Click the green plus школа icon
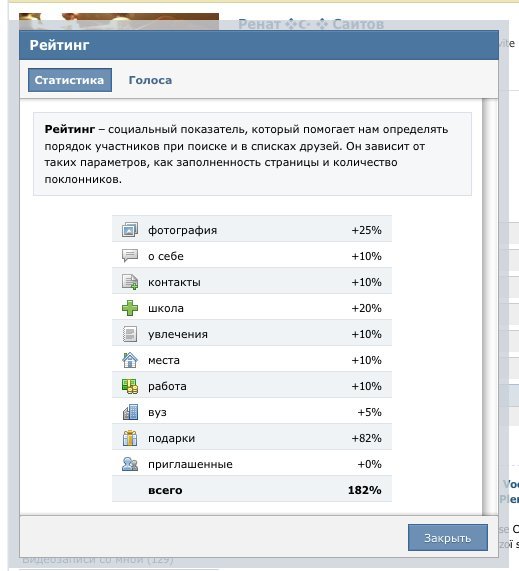Screen dimensions: 519x571 pos(130,308)
